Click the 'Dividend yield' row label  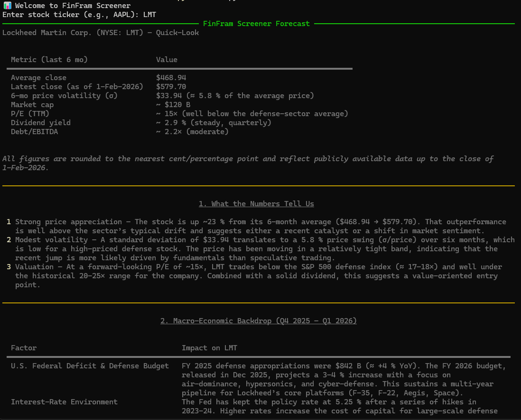click(40, 122)
